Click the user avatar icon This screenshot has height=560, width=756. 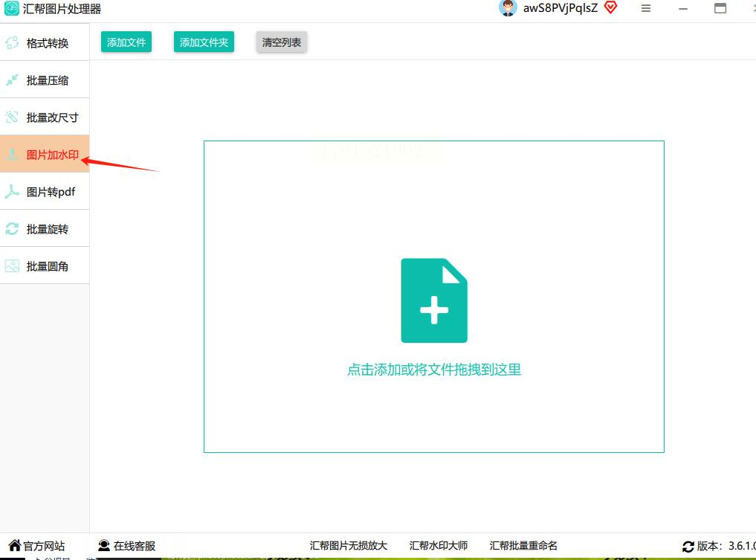coord(508,8)
